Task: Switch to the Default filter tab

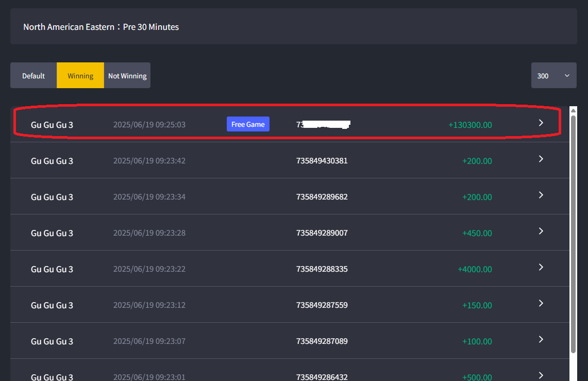Action: point(33,75)
